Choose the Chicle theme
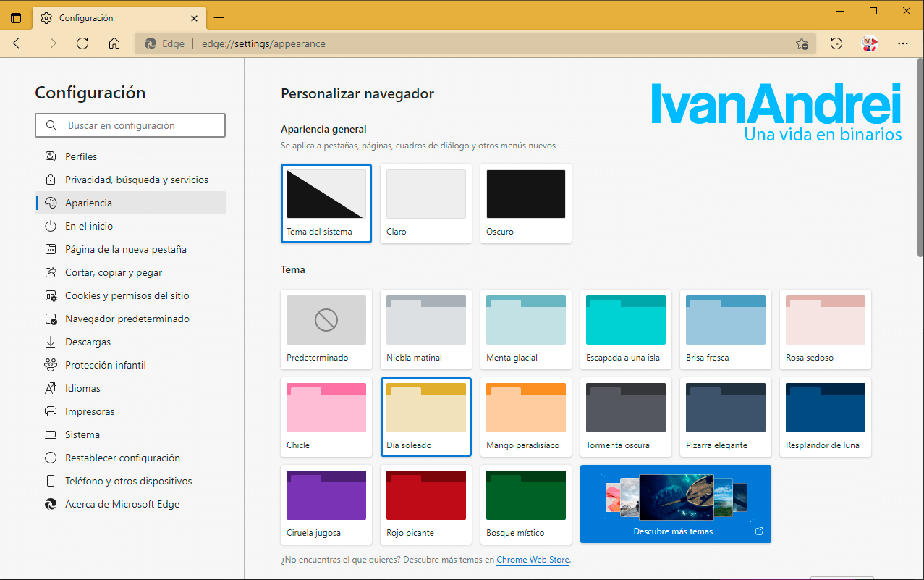Viewport: 924px width, 580px height. 326,417
